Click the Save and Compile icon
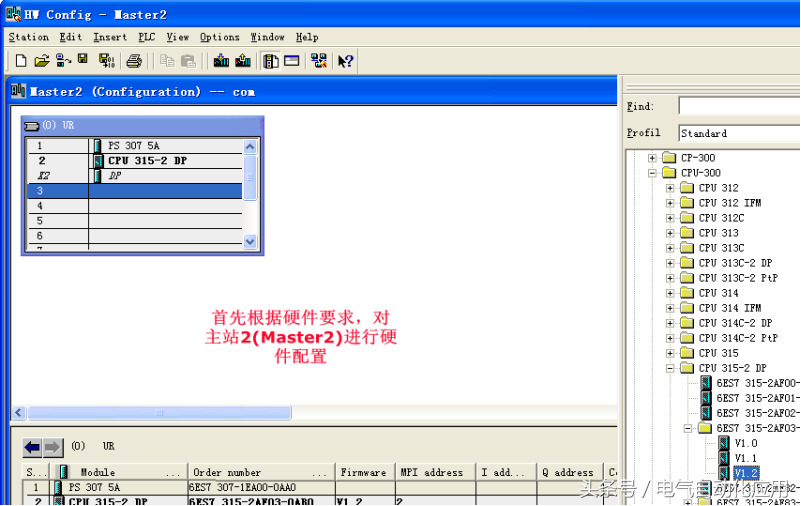The width and height of the screenshot is (801, 506). (106, 61)
